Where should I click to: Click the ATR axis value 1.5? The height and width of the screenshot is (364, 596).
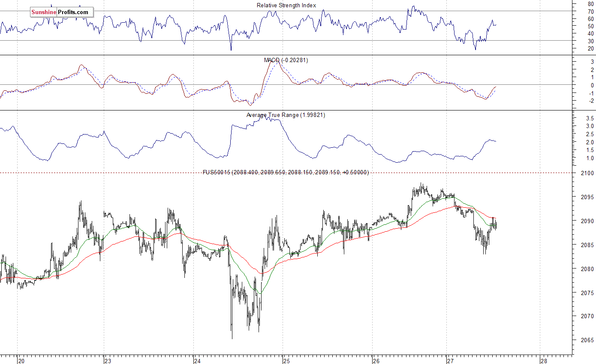pyautogui.click(x=590, y=150)
